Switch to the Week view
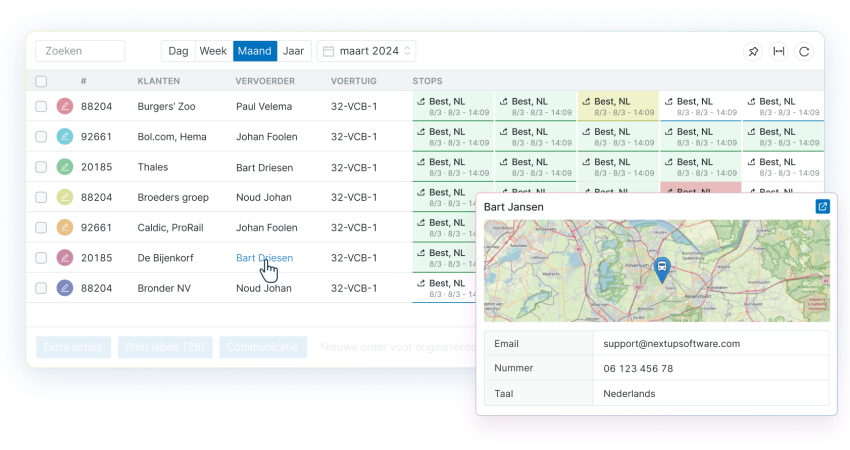This screenshot has height=450, width=850. coord(213,51)
